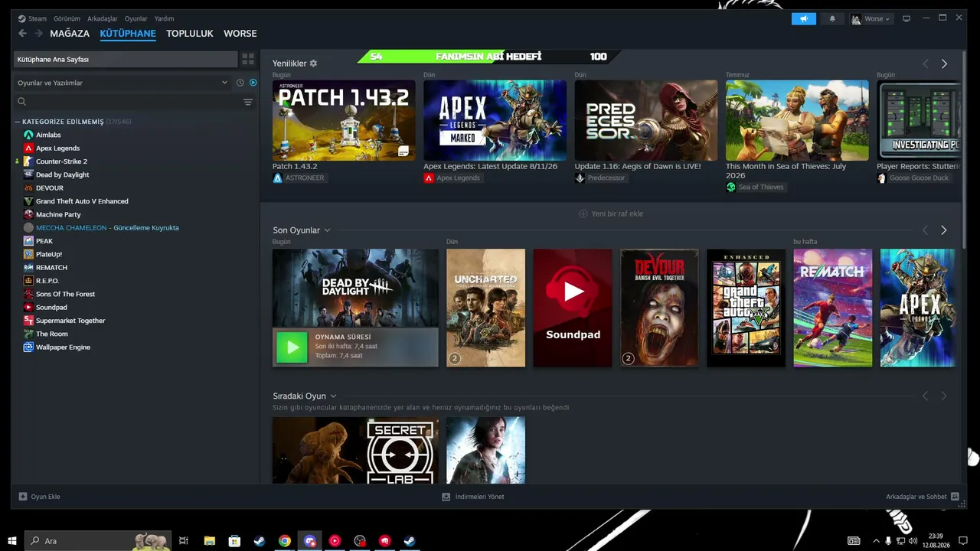Open Apex Legends Latest Update news card

pos(495,121)
